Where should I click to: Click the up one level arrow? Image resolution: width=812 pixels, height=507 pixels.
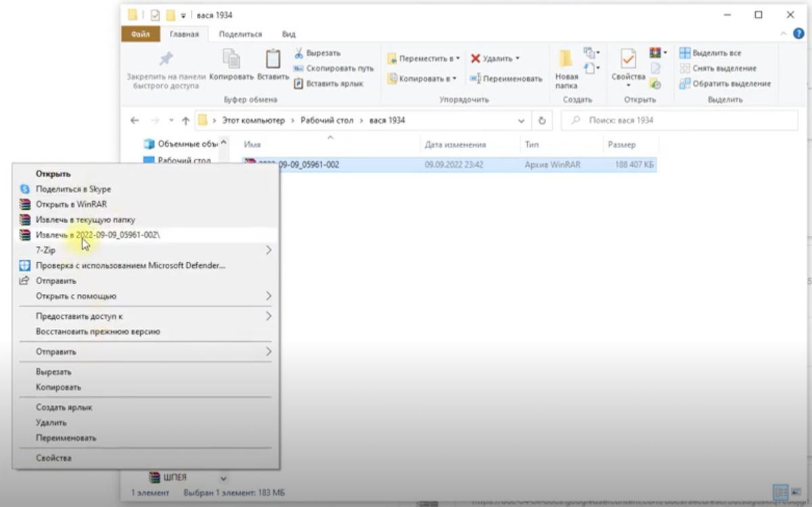185,120
